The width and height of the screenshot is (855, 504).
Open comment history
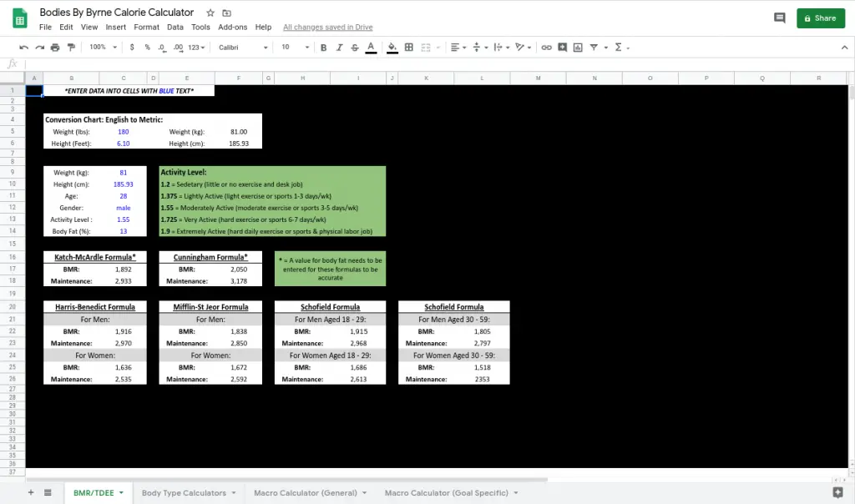[x=780, y=18]
